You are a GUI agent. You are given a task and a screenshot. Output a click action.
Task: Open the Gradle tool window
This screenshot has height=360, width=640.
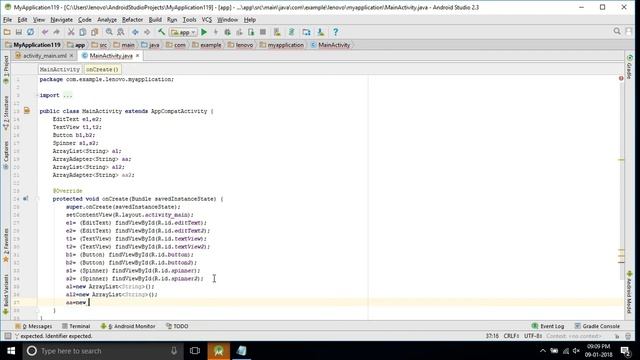click(629, 67)
